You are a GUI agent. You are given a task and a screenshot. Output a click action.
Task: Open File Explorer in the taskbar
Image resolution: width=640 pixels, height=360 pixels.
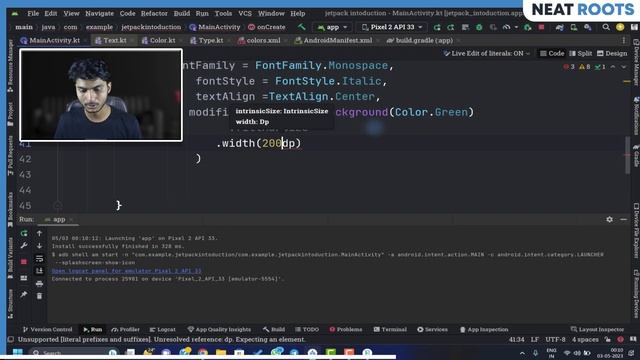[x=221, y=352]
